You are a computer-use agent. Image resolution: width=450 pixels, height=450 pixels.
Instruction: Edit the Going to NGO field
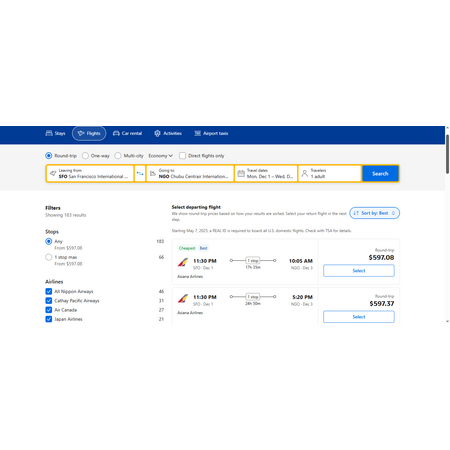190,173
